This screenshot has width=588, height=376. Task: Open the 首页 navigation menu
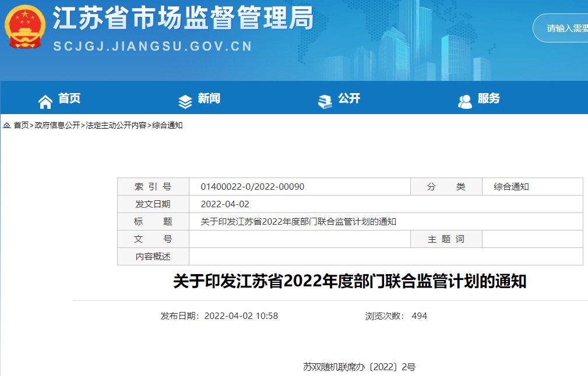tap(71, 100)
